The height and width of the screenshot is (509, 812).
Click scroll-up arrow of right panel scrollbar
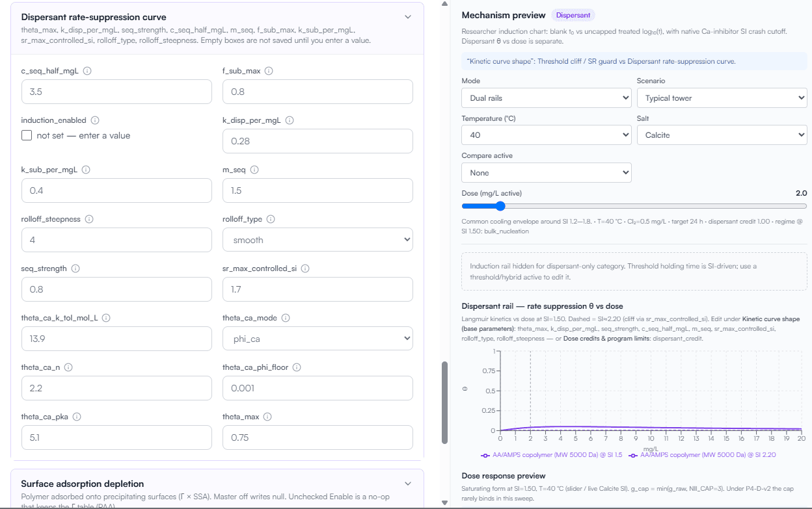(x=445, y=4)
